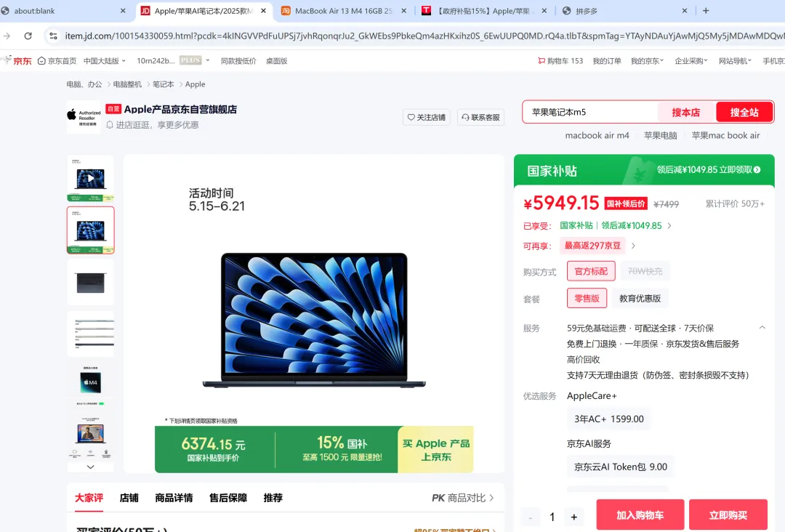Click the 联系客服 headset button
Screen dimensions: 785x532
[480, 117]
